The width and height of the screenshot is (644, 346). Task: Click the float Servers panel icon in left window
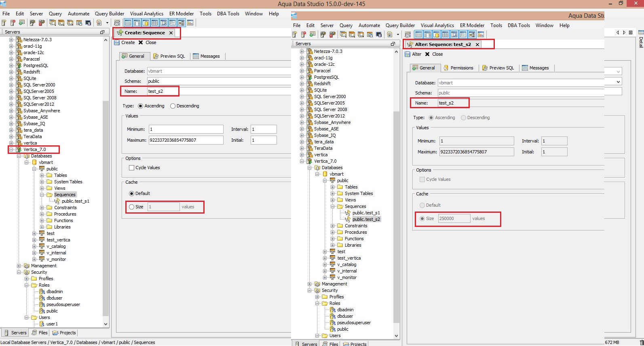pyautogui.click(x=102, y=32)
